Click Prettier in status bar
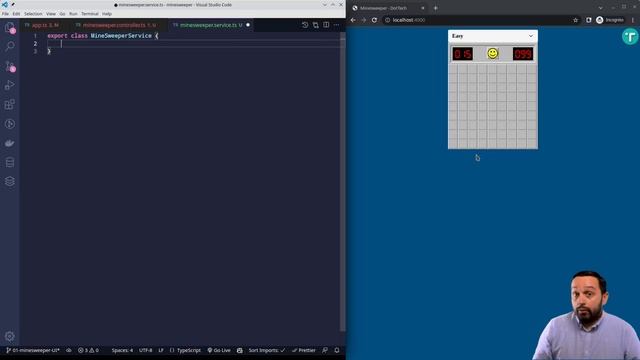Screen dimensions: 640x360 click(304, 350)
